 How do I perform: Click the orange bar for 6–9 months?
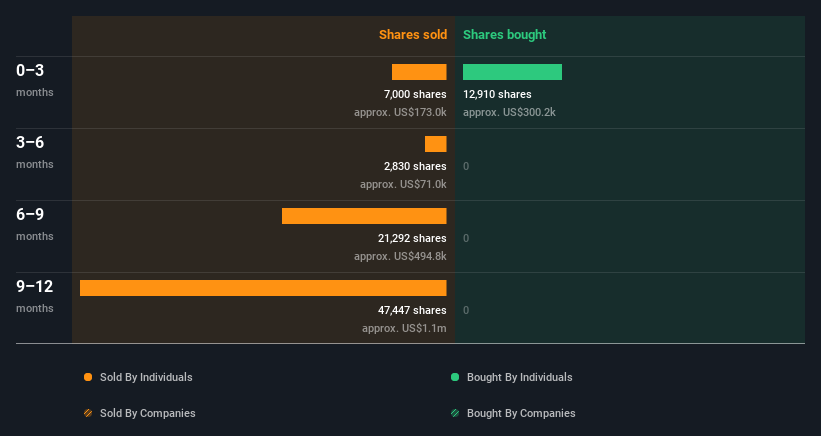(364, 216)
